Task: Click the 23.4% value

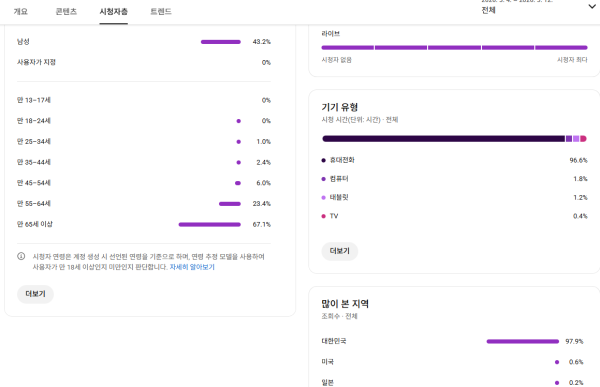Action: (x=262, y=204)
